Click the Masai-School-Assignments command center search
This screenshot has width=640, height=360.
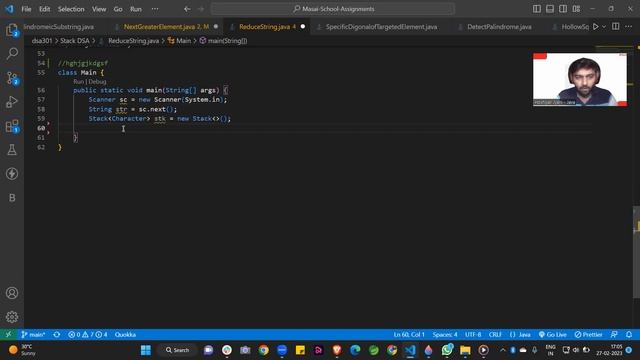pyautogui.click(x=333, y=9)
